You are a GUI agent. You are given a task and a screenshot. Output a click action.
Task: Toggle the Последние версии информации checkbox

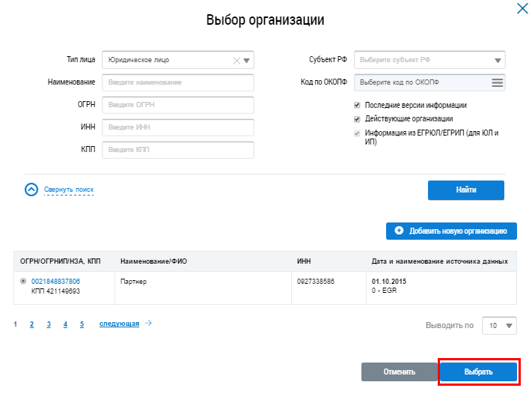[358, 106]
